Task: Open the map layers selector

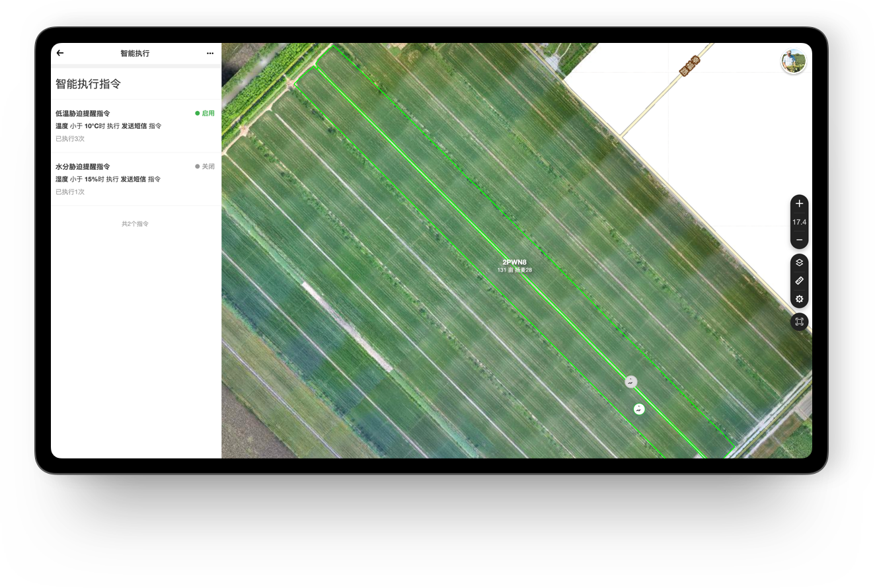Action: click(799, 263)
